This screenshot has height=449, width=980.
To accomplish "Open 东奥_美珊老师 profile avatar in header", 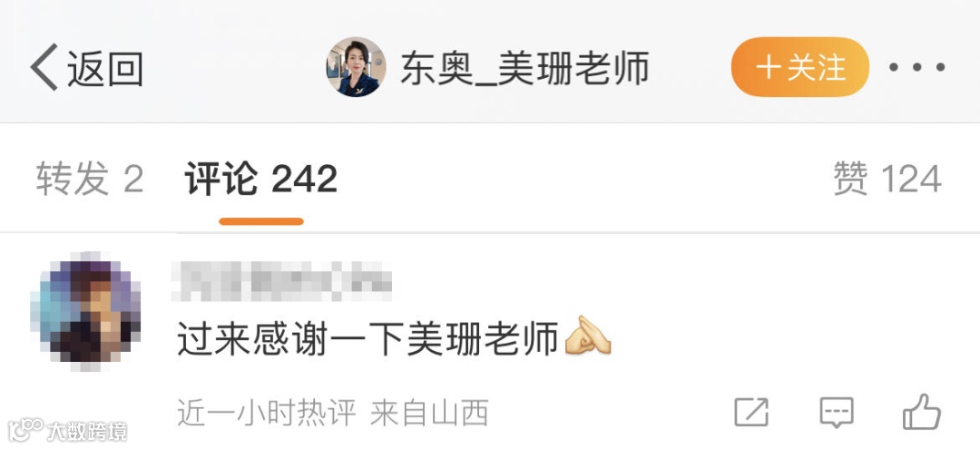I will click(356, 67).
